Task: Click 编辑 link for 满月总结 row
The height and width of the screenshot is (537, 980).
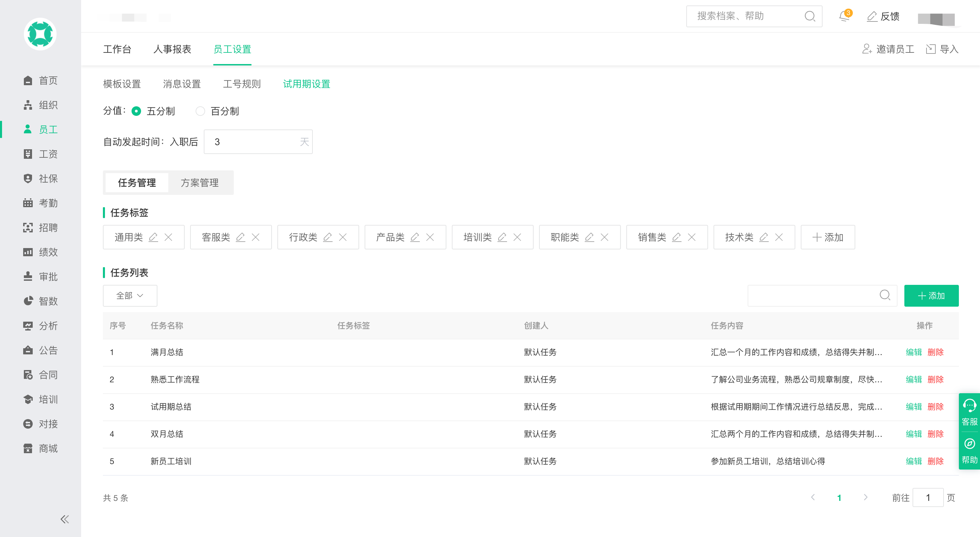Action: tap(913, 352)
